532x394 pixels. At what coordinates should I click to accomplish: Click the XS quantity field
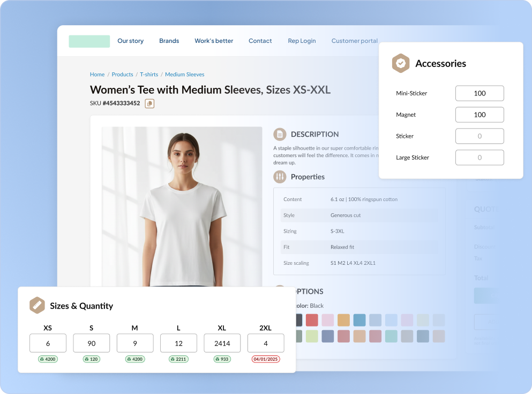tap(48, 343)
